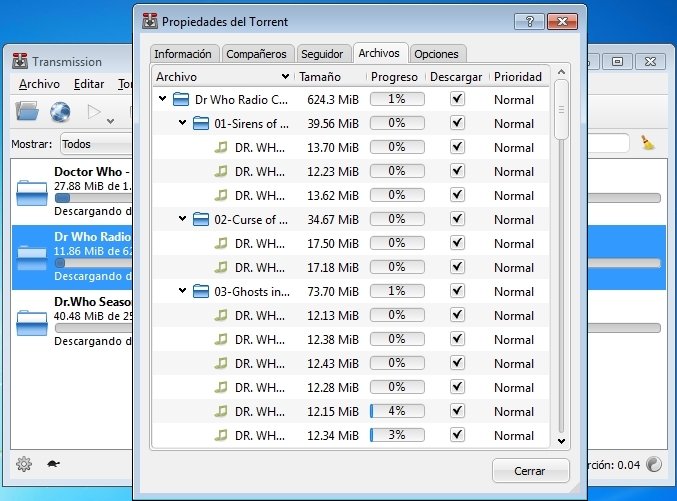677x501 pixels.
Task: Toggle the turtle speed limit icon
Action: click(x=54, y=464)
